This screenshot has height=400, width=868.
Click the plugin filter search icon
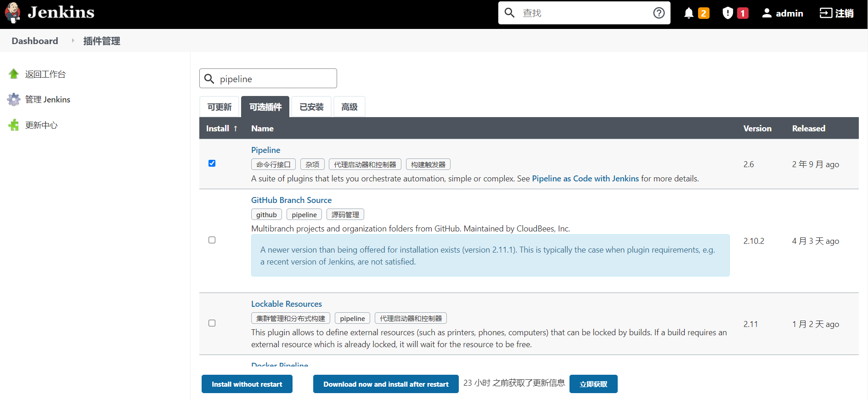209,79
